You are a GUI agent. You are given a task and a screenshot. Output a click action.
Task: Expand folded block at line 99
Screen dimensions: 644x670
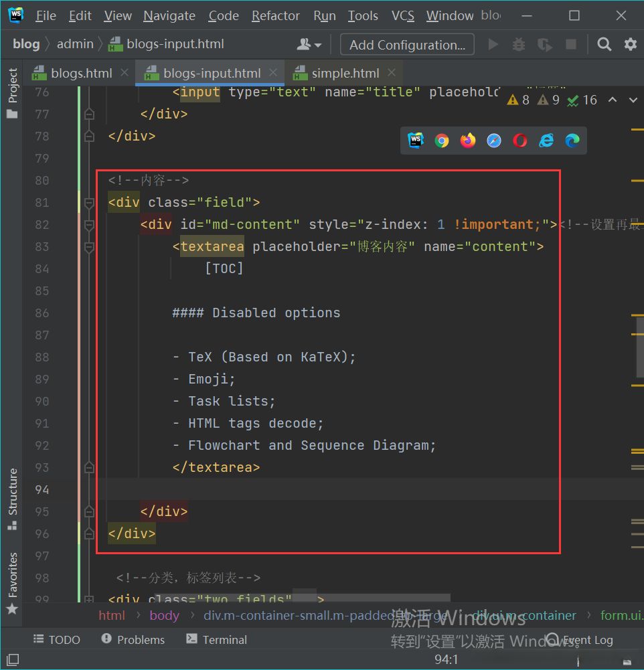click(89, 600)
